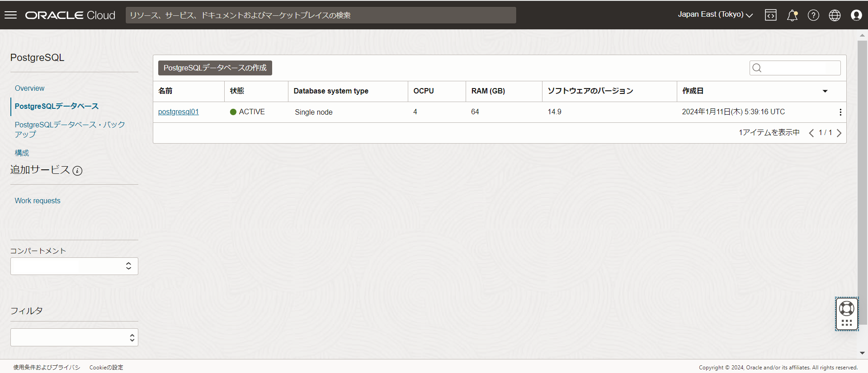Sort by 作成日 using the arrow

(x=825, y=91)
